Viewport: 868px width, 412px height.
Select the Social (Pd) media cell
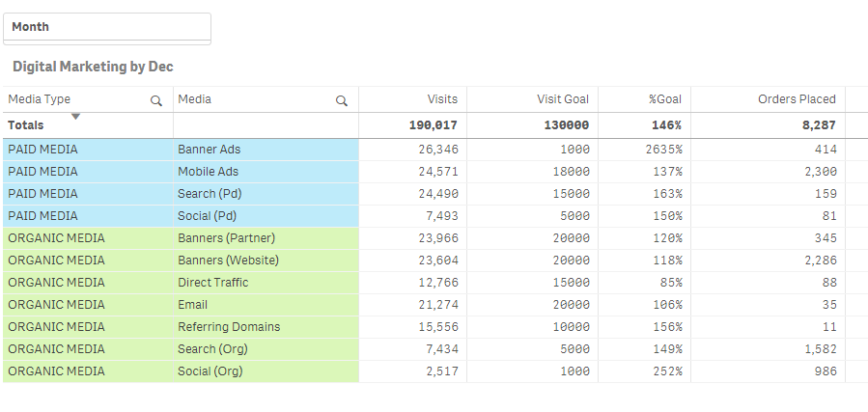(207, 216)
